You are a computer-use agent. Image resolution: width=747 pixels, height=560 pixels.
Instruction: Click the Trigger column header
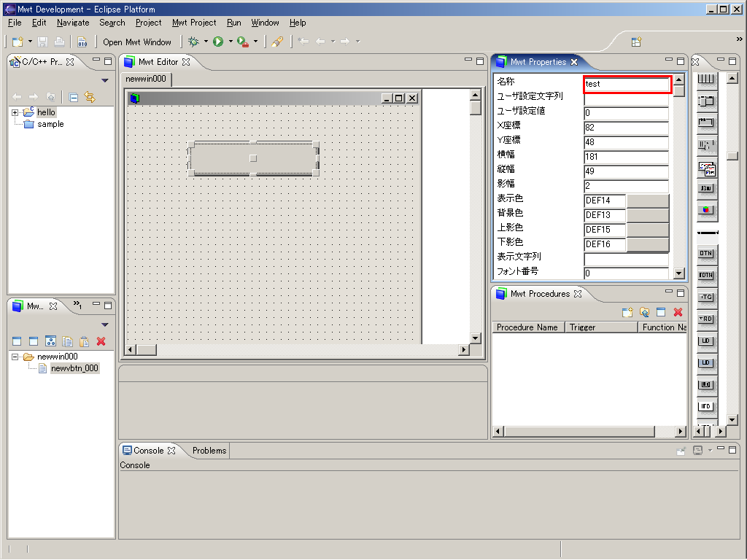pos(601,327)
